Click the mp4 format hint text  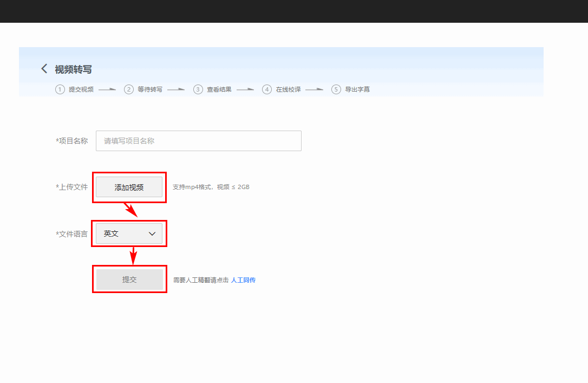(211, 187)
